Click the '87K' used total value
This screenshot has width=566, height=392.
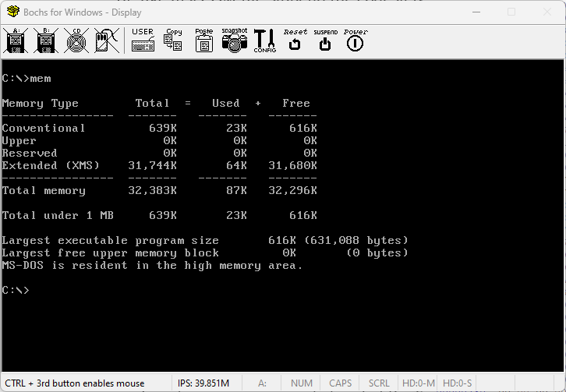coord(236,191)
